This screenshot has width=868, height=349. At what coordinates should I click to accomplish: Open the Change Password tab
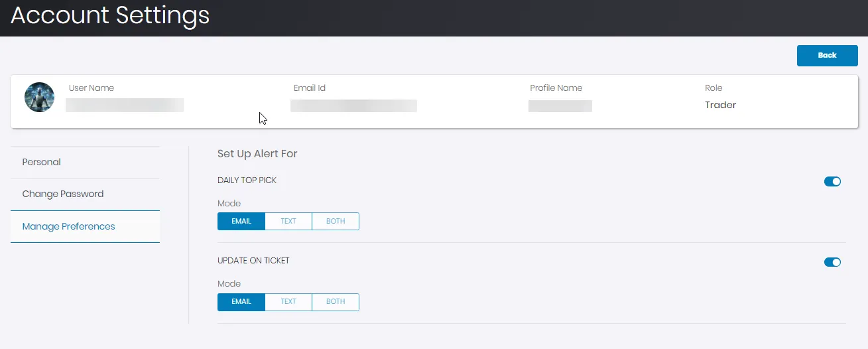click(x=85, y=194)
